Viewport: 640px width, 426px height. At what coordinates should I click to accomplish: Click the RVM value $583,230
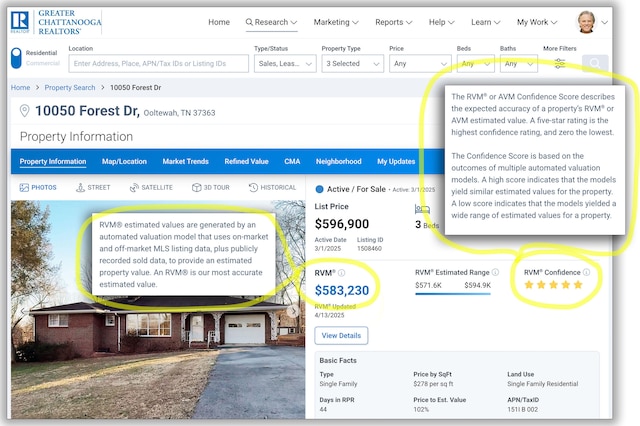(x=342, y=291)
